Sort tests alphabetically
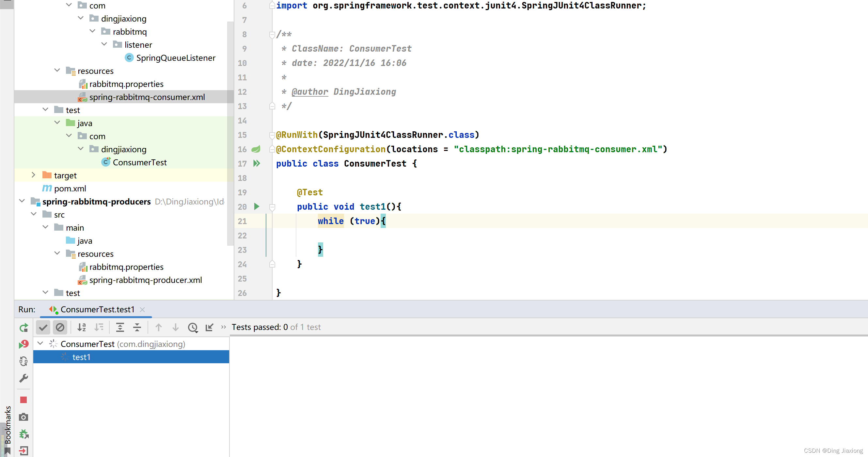 click(82, 327)
